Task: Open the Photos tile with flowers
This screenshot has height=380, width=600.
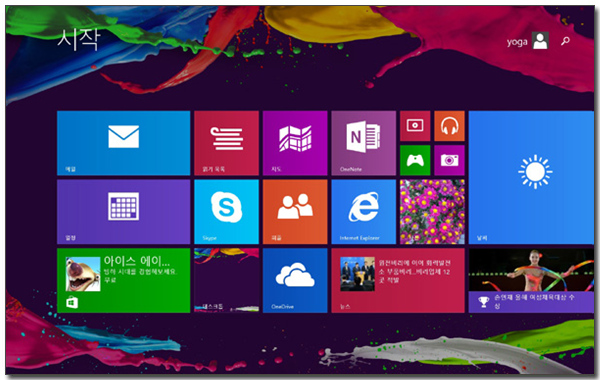Action: [x=432, y=212]
